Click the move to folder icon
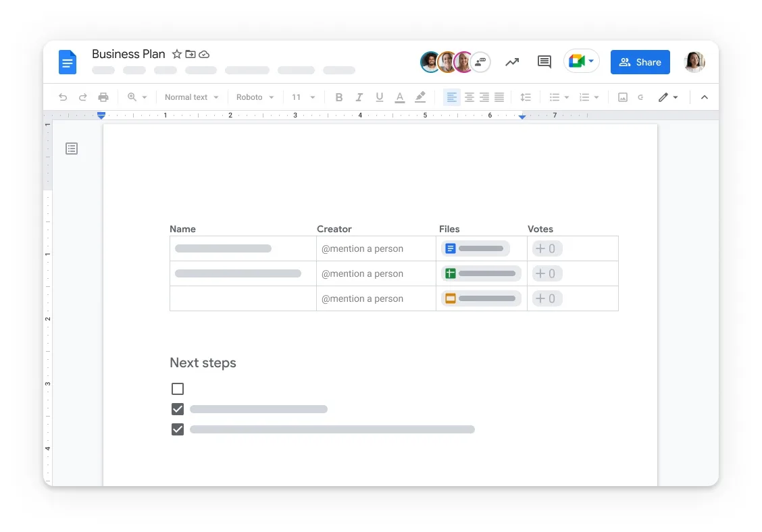Viewport: 762px width, 532px height. pyautogui.click(x=190, y=55)
